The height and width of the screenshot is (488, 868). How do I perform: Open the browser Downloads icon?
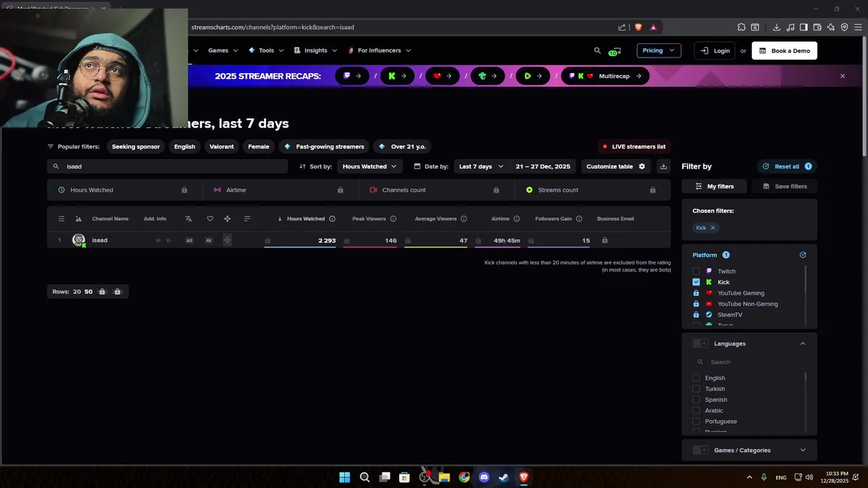pos(776,27)
